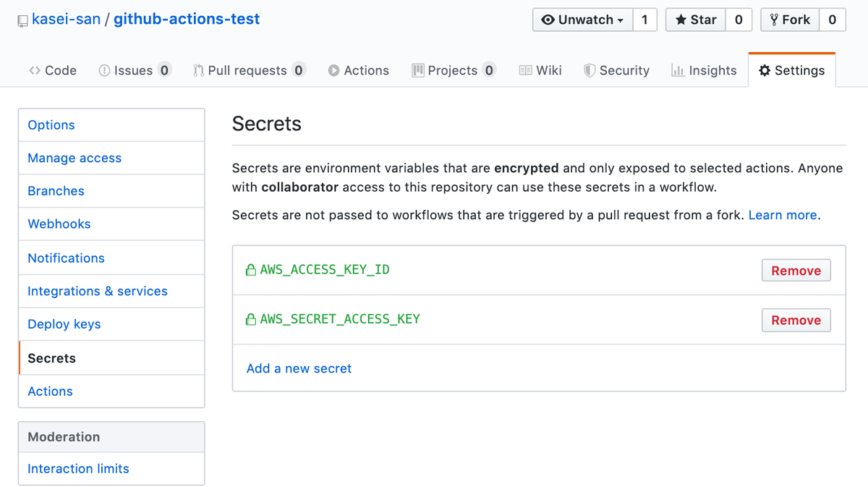Click the Code brackets icon
Screen dimensions: 868x487
click(34, 70)
